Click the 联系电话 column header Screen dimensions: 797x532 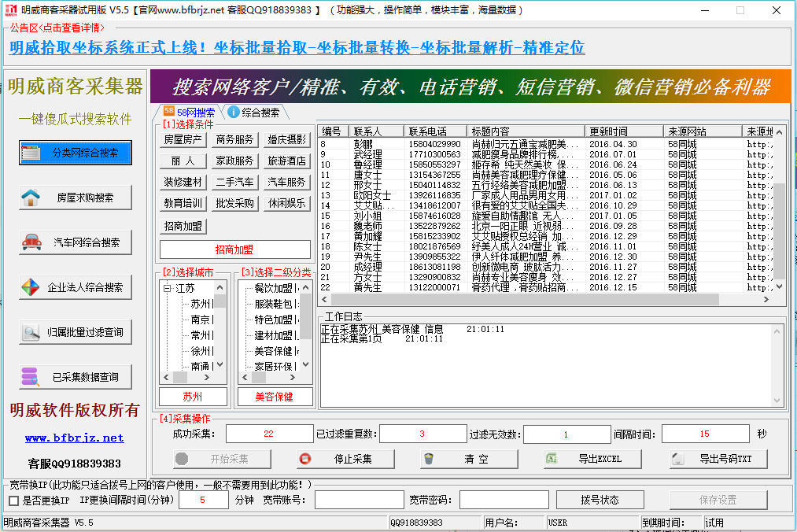click(x=435, y=131)
